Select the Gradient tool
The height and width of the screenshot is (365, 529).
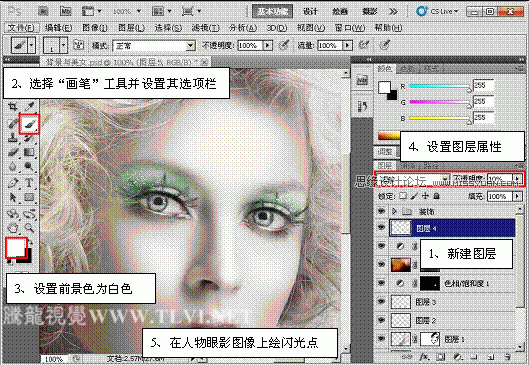(30, 152)
